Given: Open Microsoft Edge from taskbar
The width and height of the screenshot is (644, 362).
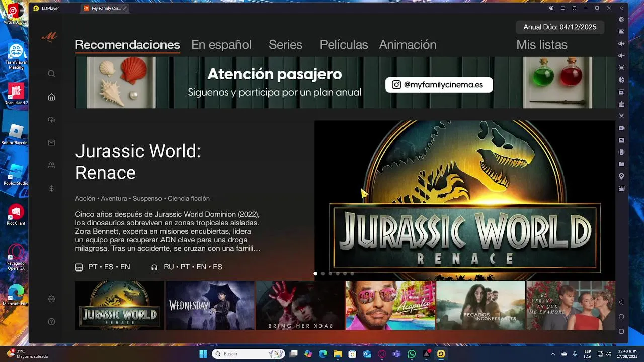Looking at the screenshot, I should coord(323,354).
